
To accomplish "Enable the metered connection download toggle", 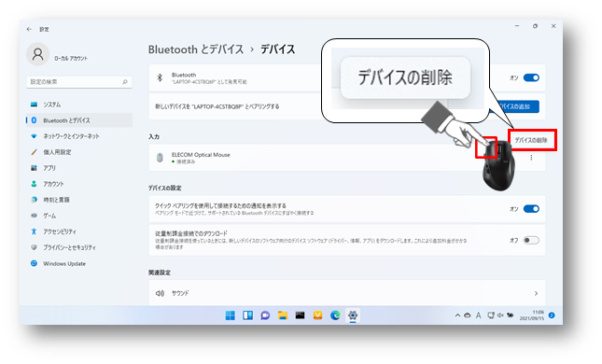I will coord(531,241).
